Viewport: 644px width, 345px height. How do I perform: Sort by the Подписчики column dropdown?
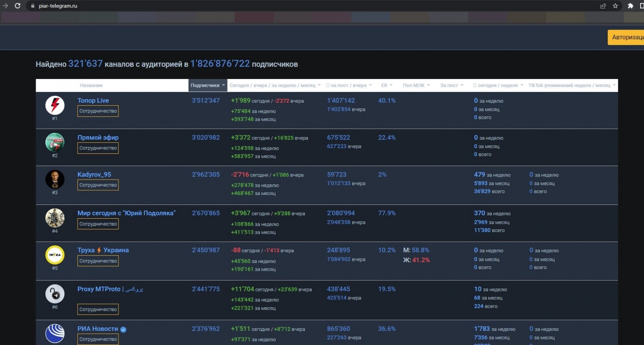tap(208, 85)
